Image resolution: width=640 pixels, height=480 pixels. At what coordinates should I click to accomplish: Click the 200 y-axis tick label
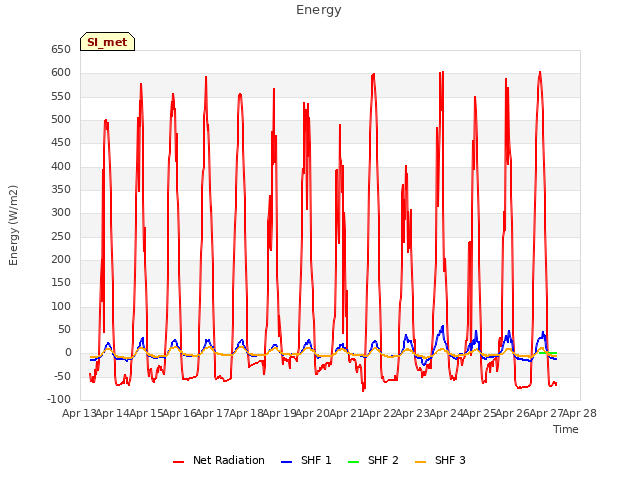[x=61, y=260]
